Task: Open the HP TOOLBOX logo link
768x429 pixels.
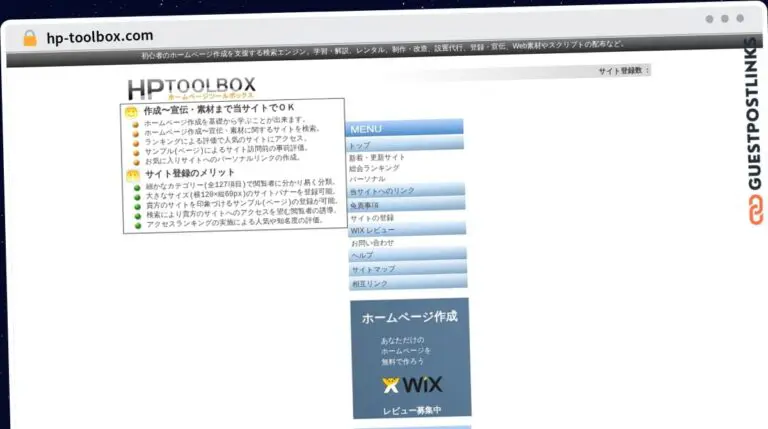Action: coord(192,88)
